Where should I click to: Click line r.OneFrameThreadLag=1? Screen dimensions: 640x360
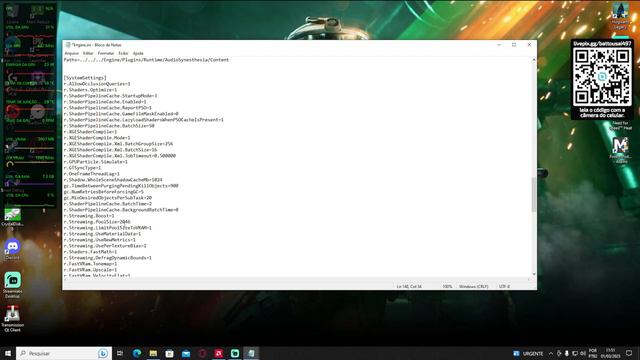(x=91, y=173)
